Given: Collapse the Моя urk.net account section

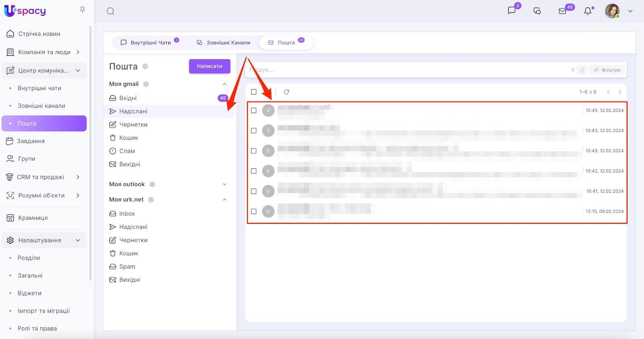Looking at the screenshot, I should pyautogui.click(x=225, y=200).
